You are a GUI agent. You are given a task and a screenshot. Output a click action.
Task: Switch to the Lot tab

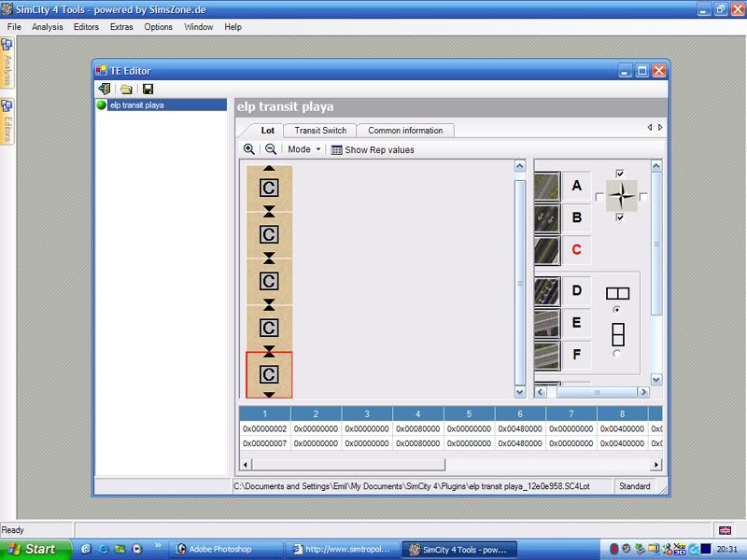(x=267, y=131)
